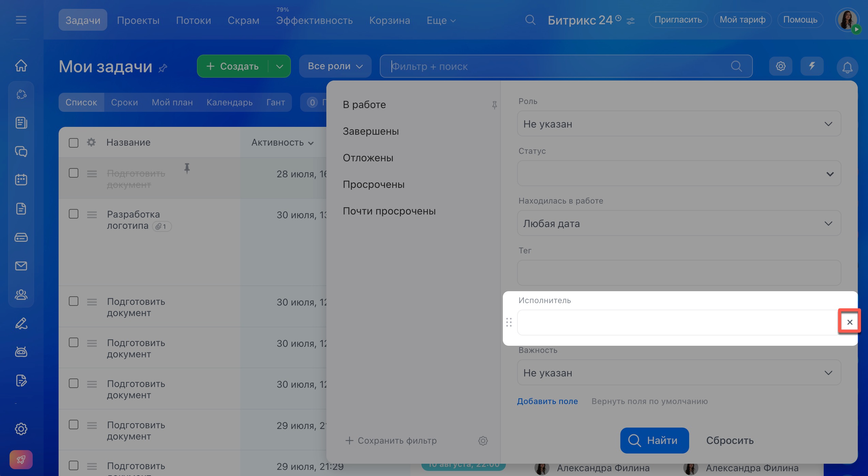The width and height of the screenshot is (868, 476).
Task: Expand the Роль dropdown
Action: 679,124
